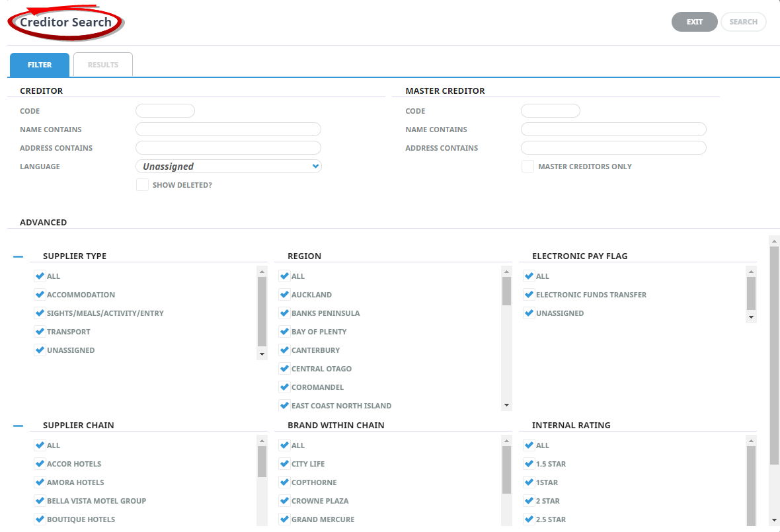
Task: Click the Creditor Code input field
Action: point(165,111)
